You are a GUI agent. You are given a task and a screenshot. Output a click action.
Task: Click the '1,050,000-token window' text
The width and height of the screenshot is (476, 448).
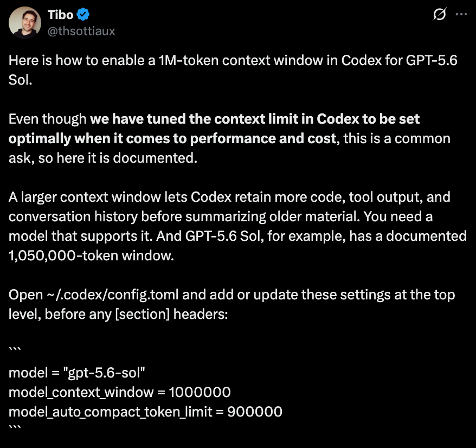point(91,256)
